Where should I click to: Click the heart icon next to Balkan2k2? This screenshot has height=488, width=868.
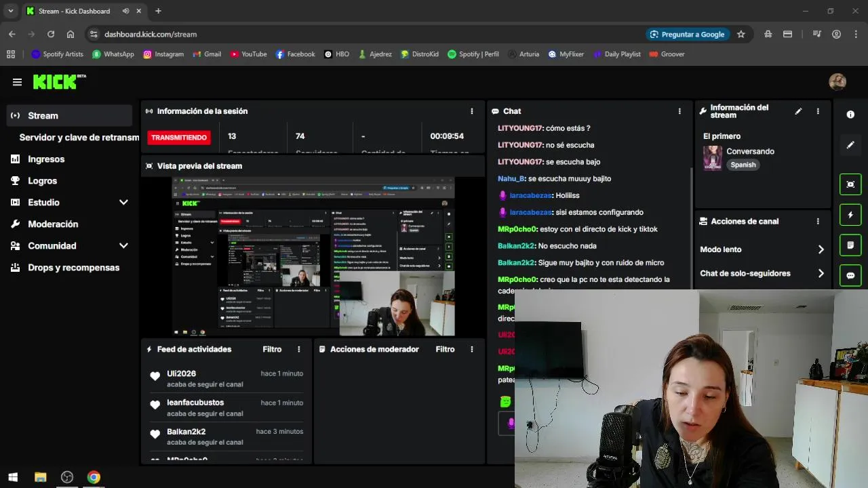155,434
